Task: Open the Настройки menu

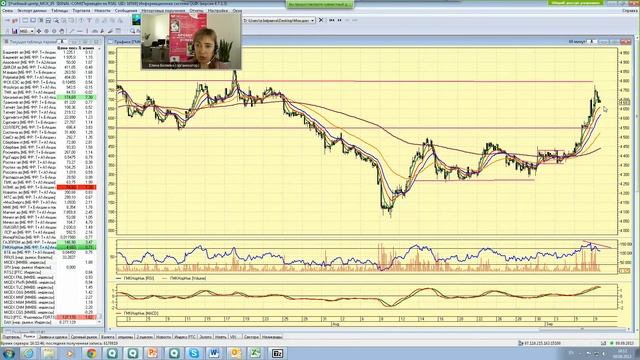Action: (218, 11)
